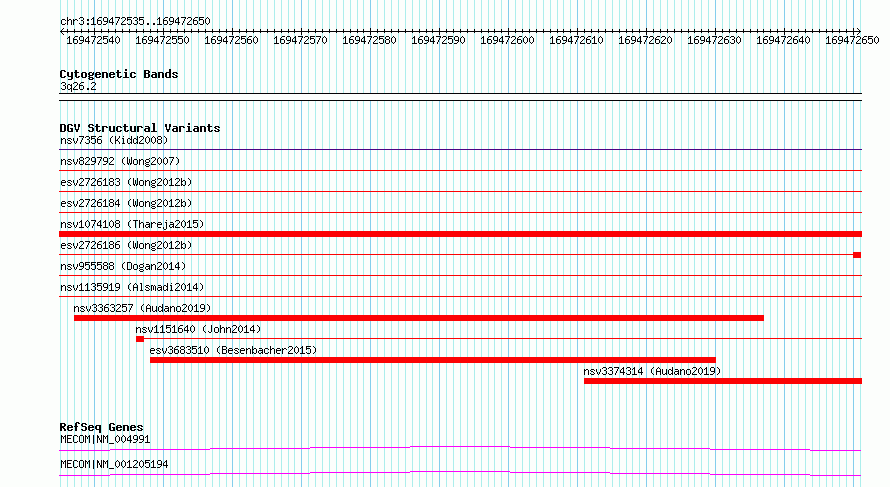Click the chr3:169472535..169472650 region label

click(x=135, y=21)
